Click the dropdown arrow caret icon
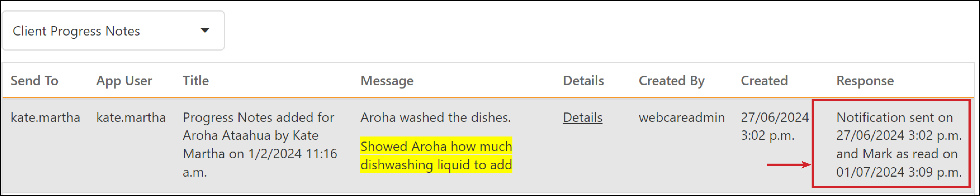This screenshot has height=196, width=980. 205,30
